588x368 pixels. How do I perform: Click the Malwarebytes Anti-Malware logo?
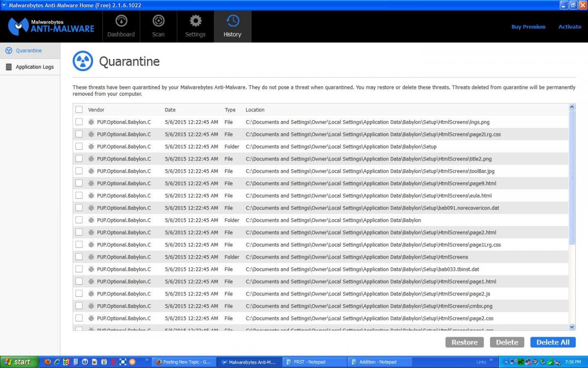51,26
